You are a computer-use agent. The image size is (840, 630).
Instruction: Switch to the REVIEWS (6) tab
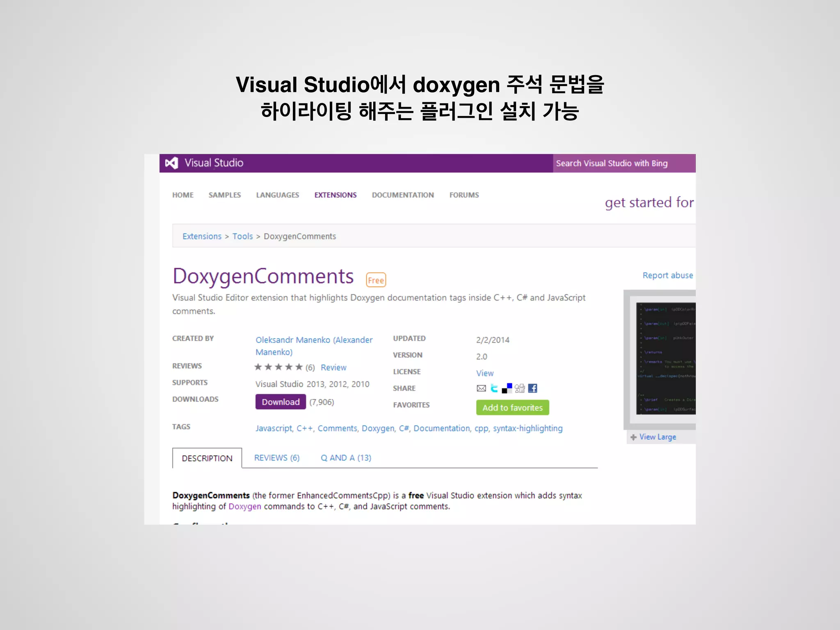(276, 458)
